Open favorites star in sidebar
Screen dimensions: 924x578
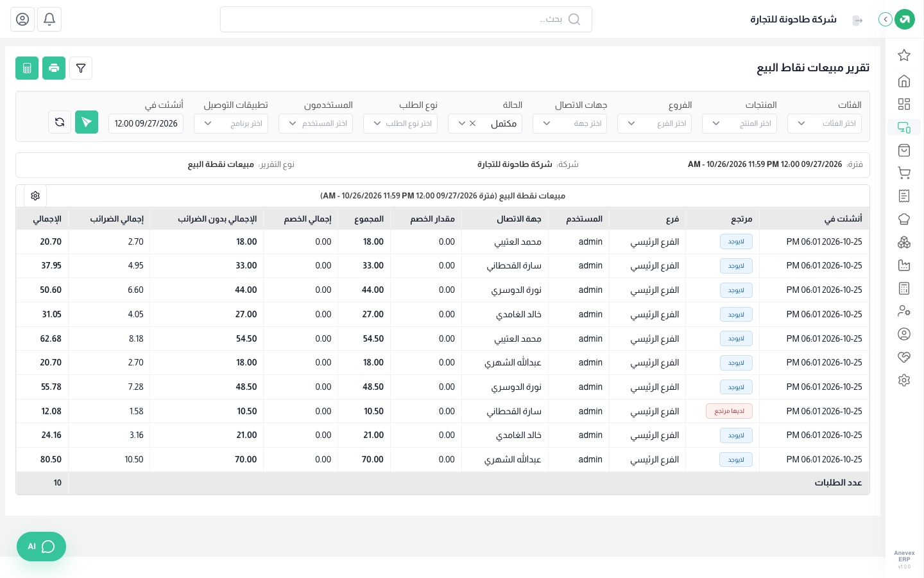pyautogui.click(x=904, y=55)
